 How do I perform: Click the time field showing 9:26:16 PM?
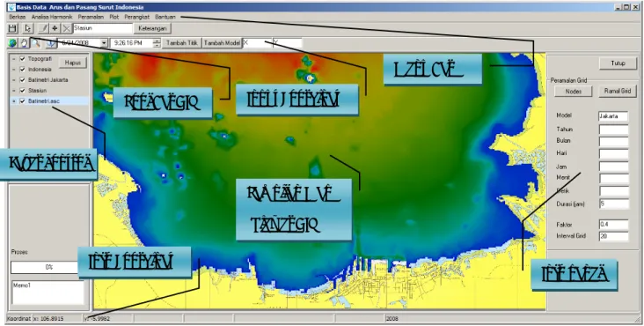(131, 43)
